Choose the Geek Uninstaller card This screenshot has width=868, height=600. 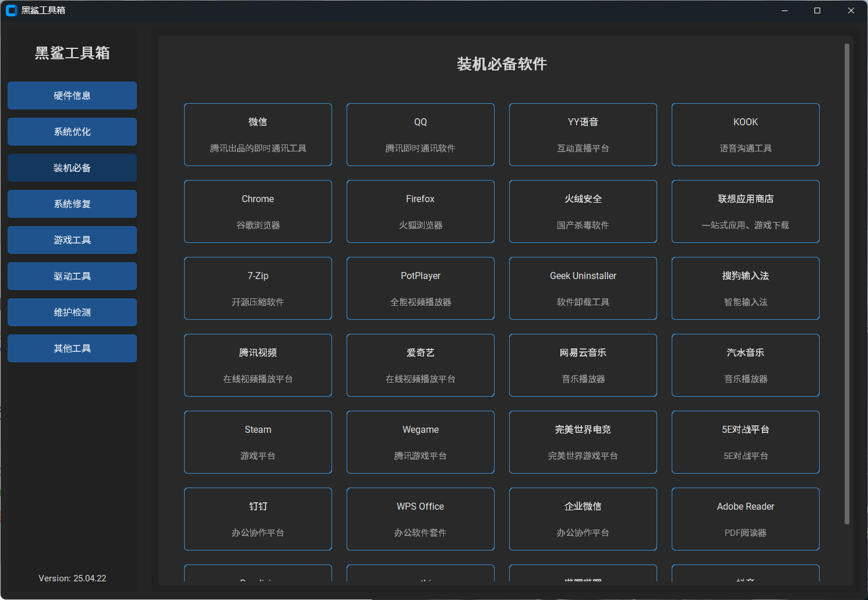click(583, 288)
